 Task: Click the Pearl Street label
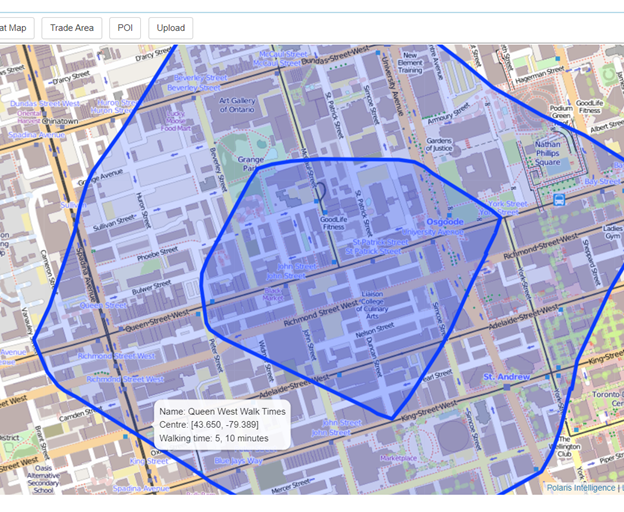click(x=437, y=375)
